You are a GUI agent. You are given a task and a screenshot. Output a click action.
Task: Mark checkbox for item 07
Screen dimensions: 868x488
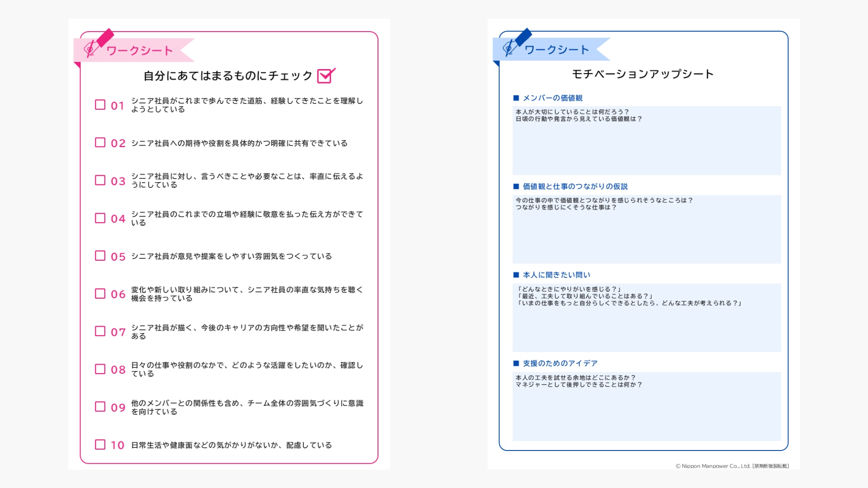point(100,331)
